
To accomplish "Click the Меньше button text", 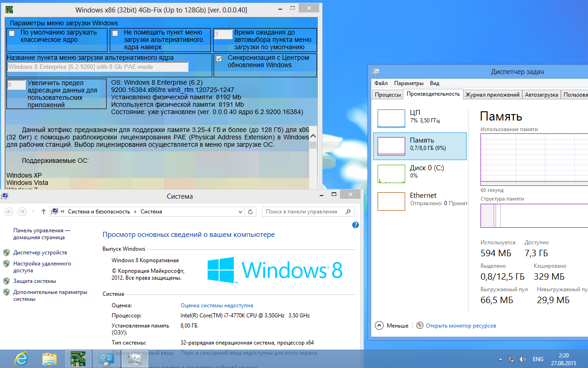I will 397,326.
